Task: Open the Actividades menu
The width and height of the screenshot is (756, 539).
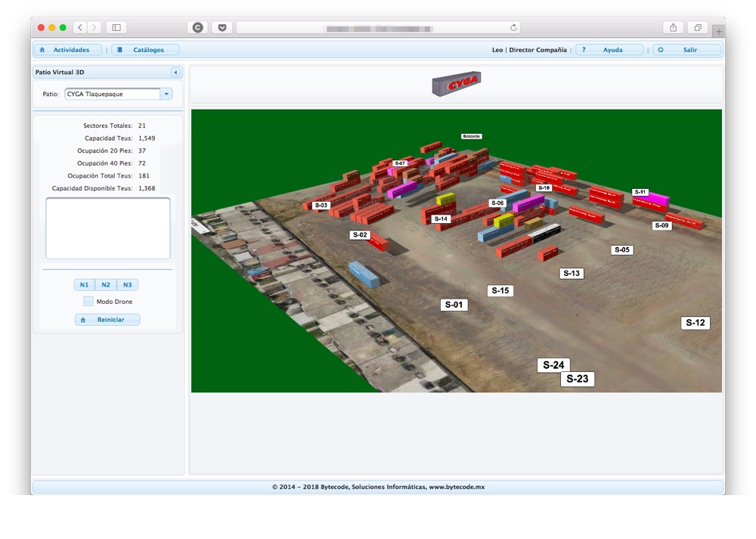Action: pos(67,50)
